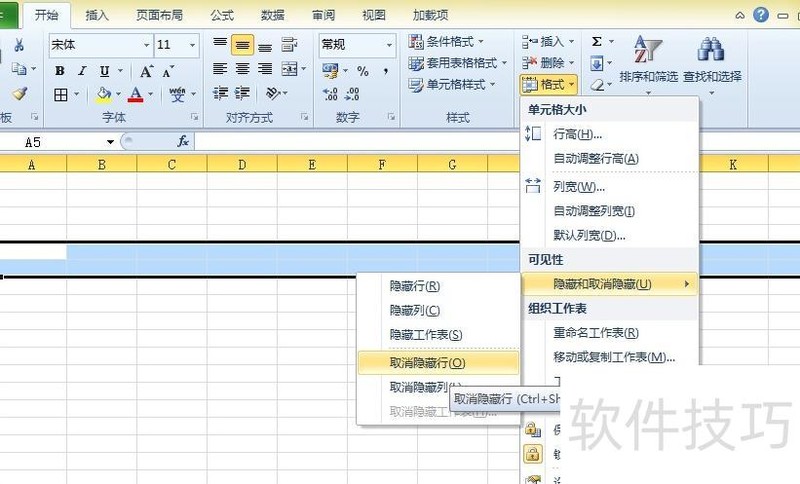The height and width of the screenshot is (484, 800).
Task: Click the cell borders icon
Action: coord(61,94)
